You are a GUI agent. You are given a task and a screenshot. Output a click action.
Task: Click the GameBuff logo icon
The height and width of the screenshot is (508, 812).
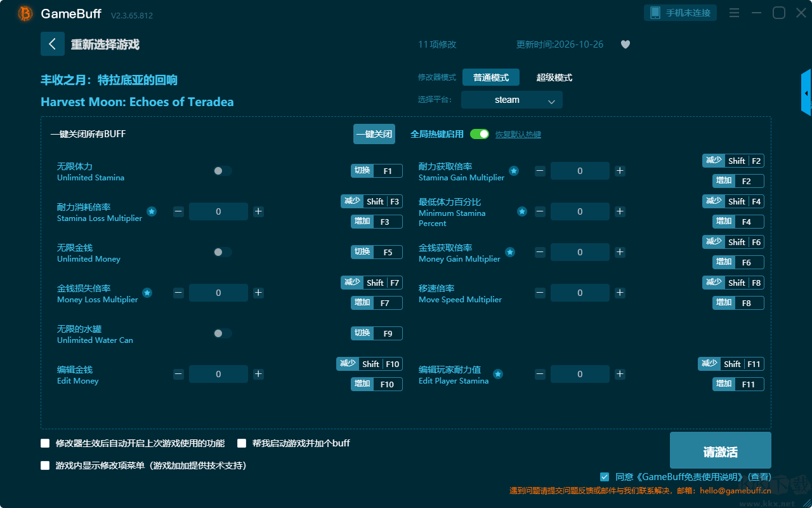click(25, 13)
